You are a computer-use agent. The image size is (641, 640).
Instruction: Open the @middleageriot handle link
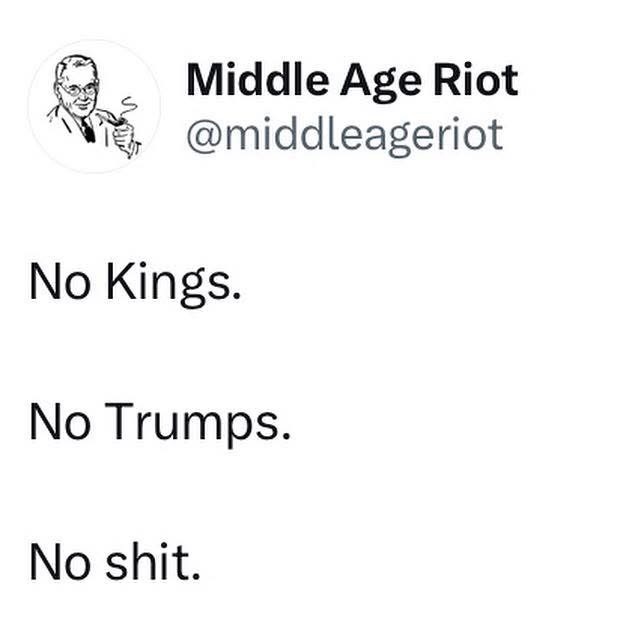click(x=344, y=133)
